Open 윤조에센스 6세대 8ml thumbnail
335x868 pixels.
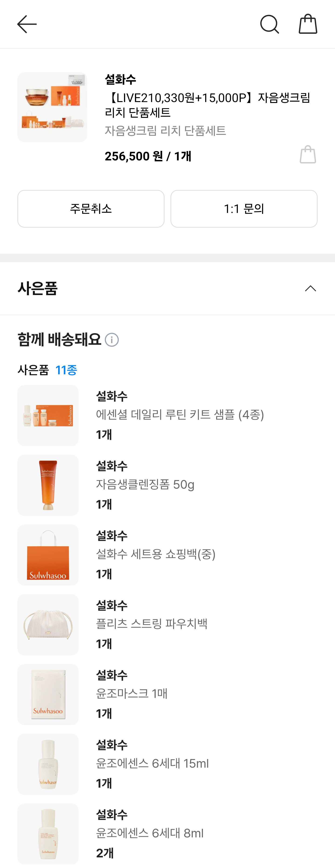click(x=48, y=834)
